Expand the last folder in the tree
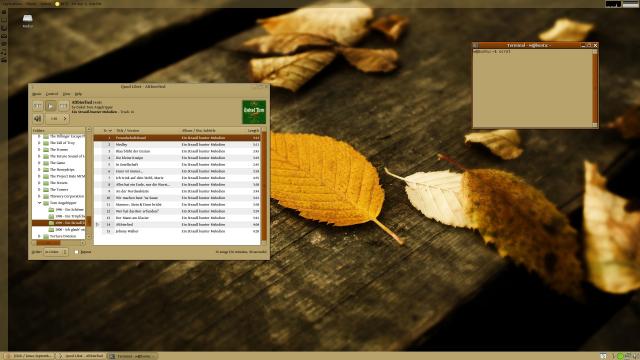The image size is (640, 360). tap(39, 236)
